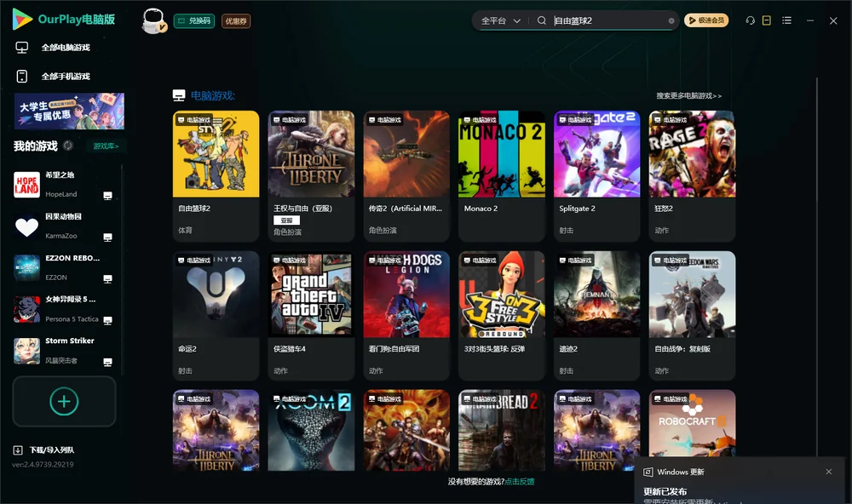
Task: Click the PC icon beside EZ2ON
Action: pyautogui.click(x=107, y=278)
